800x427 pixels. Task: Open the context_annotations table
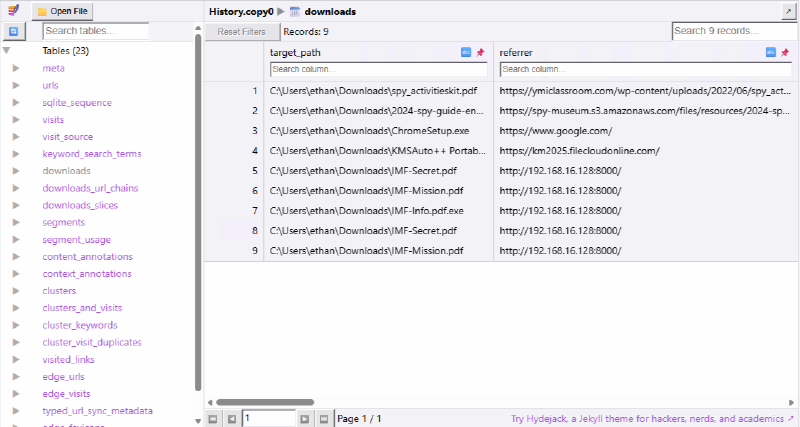(x=87, y=274)
